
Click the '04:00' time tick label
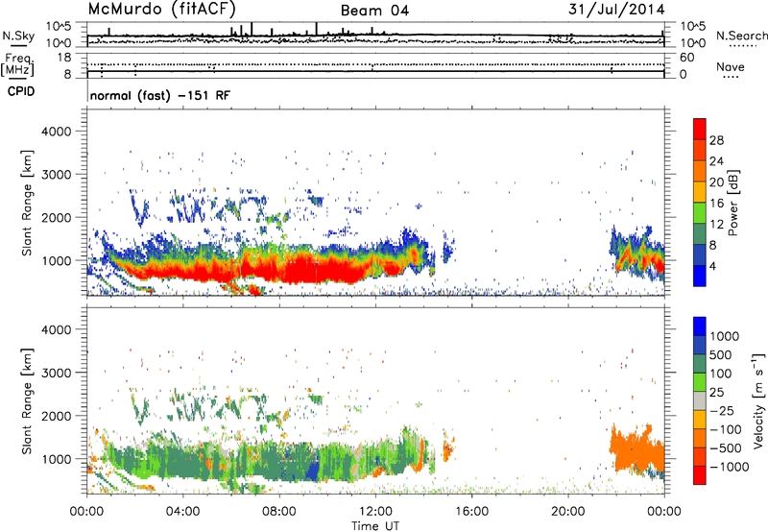pos(183,512)
